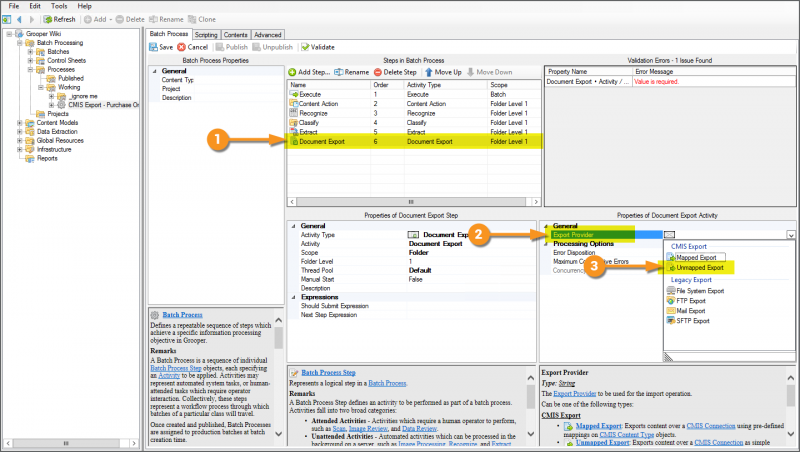Viewport: 800px width, 452px height.
Task: Click the forward navigation arrow icon
Action: 32,19
